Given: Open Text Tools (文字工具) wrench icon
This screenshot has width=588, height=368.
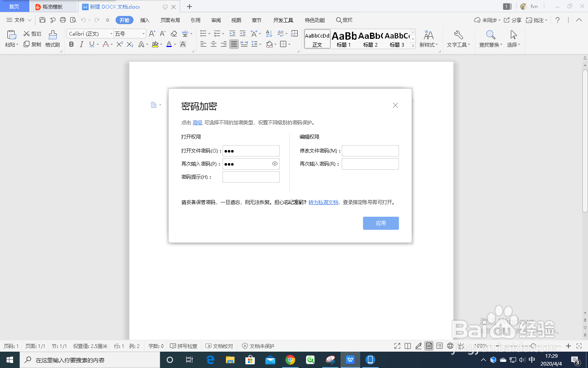Looking at the screenshot, I should [x=458, y=39].
